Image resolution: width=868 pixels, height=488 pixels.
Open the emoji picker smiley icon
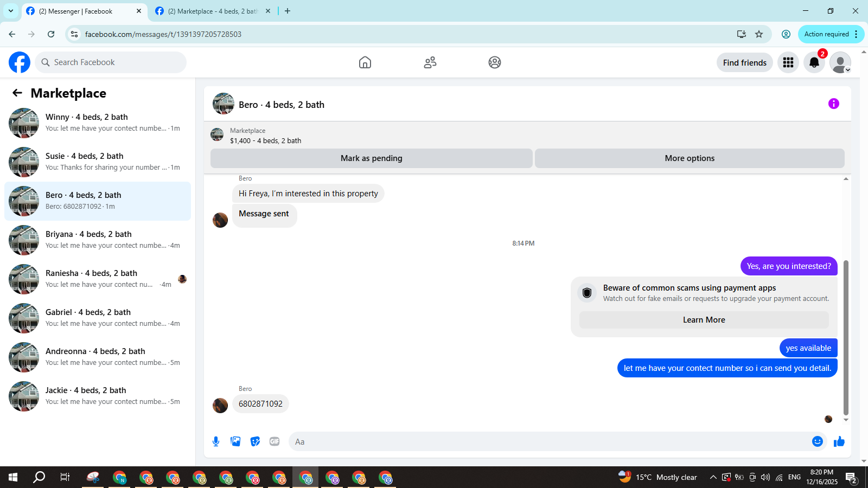pyautogui.click(x=818, y=441)
